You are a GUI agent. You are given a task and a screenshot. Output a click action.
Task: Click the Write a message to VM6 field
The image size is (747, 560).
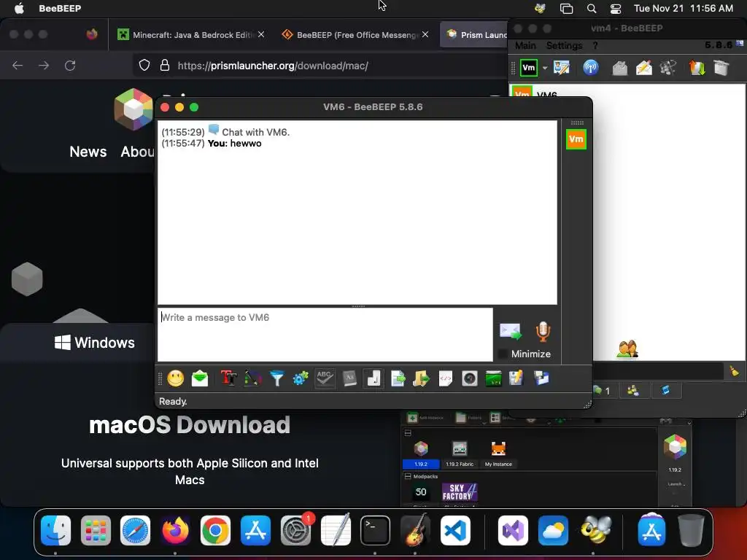(x=325, y=334)
